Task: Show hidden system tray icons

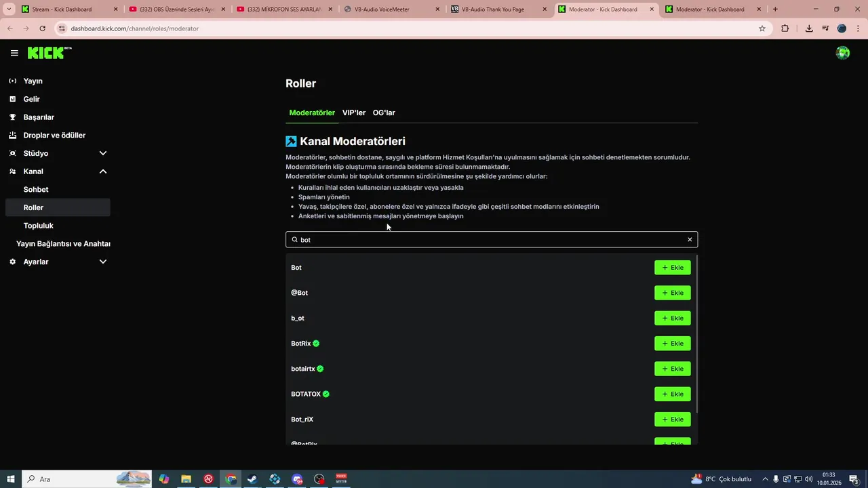Action: [765, 479]
